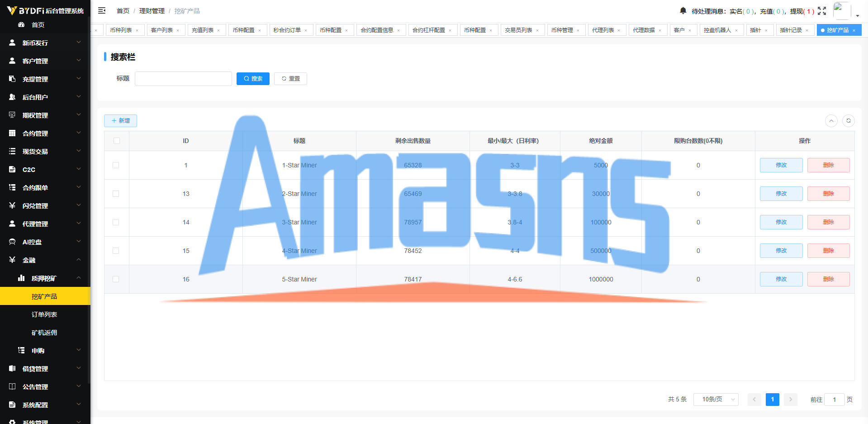The image size is (868, 424).
Task: Expand the 合约管理 sidebar menu
Action: [x=45, y=133]
